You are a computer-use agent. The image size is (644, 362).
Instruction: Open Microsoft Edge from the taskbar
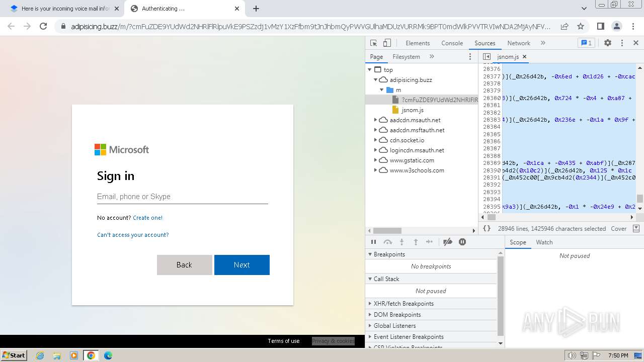tap(108, 355)
